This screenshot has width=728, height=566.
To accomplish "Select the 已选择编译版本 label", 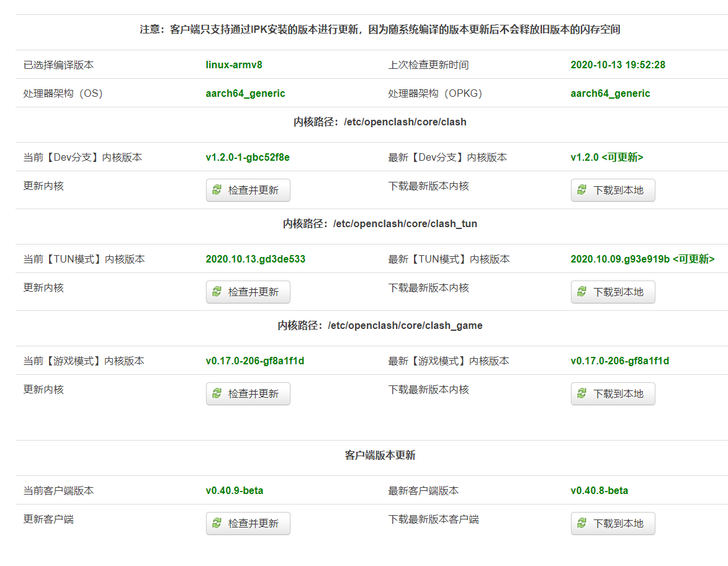I will pos(58,65).
